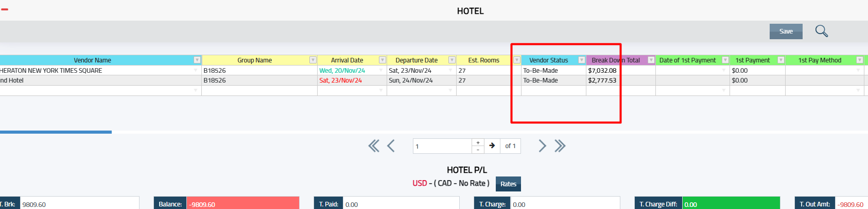Go to the first page arrow
Image resolution: width=868 pixels, height=209 pixels.
coord(374,146)
